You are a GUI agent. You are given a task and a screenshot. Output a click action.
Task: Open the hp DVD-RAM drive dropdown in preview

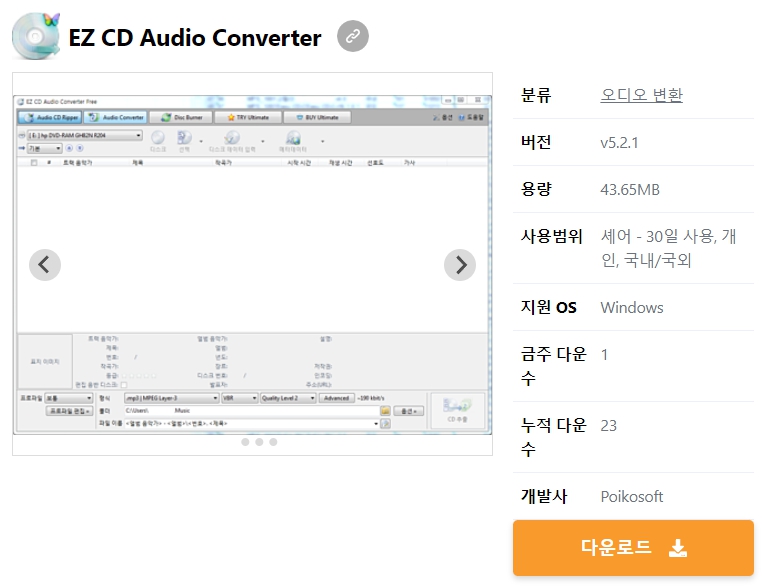coord(85,135)
